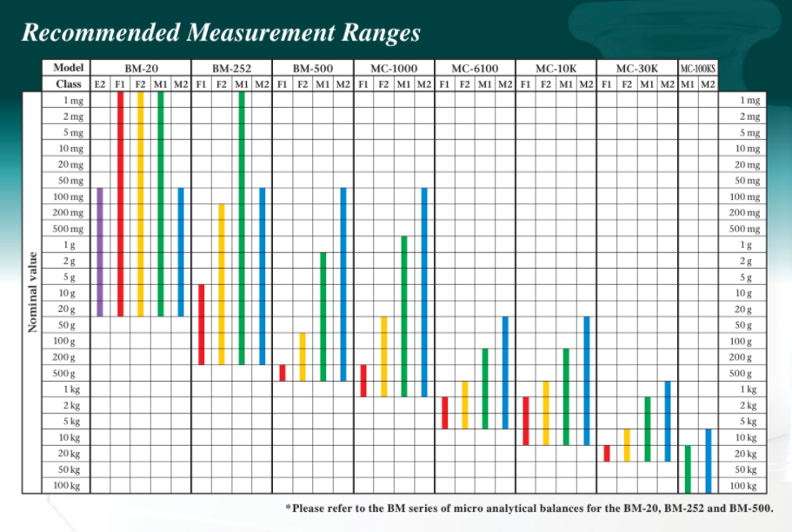
Task: Click the '5 g' label in left column
Action: click(x=70, y=276)
